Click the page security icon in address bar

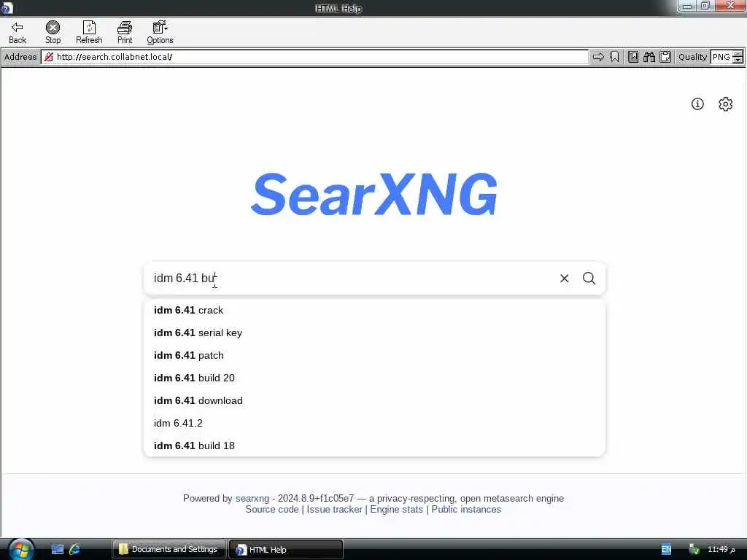coord(49,57)
